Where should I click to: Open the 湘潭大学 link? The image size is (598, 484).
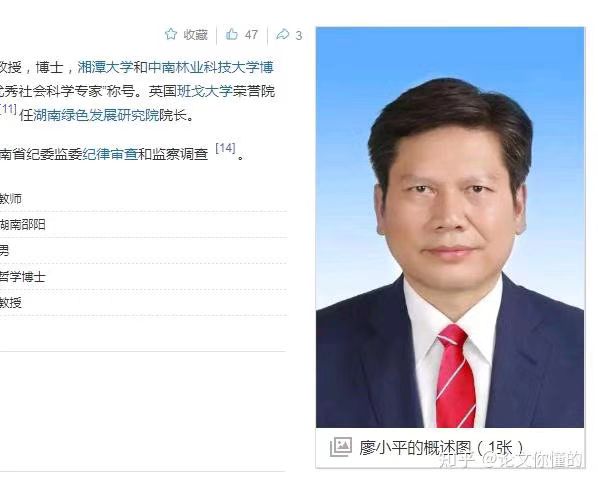[105, 67]
